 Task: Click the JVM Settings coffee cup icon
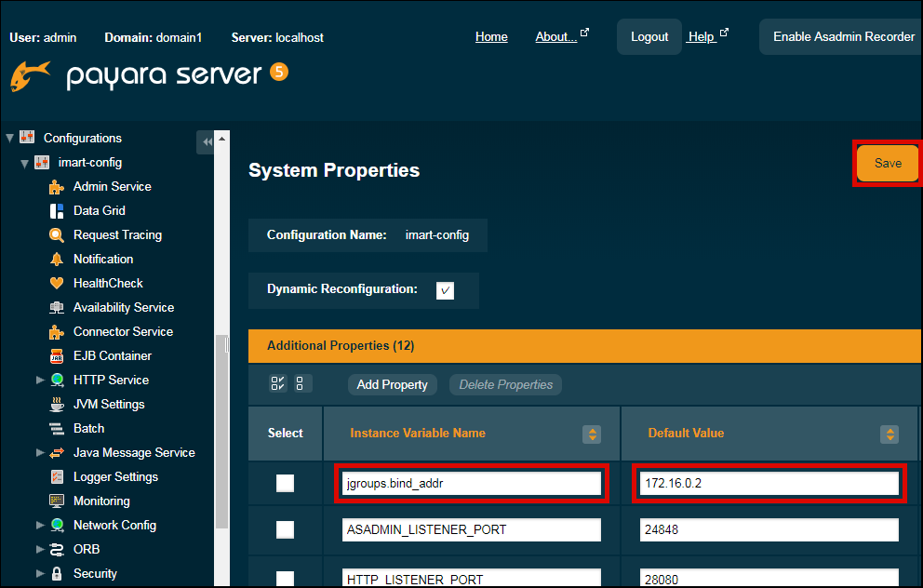(x=56, y=405)
